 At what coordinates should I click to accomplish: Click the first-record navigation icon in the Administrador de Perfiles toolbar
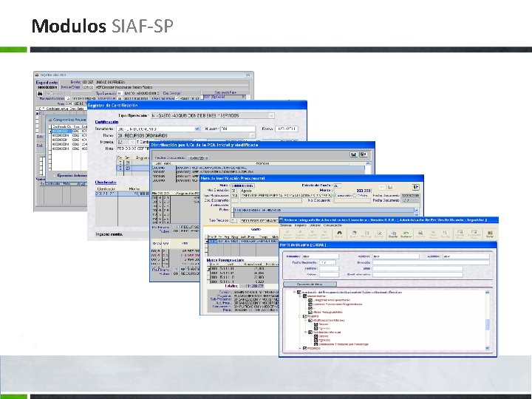[287, 233]
